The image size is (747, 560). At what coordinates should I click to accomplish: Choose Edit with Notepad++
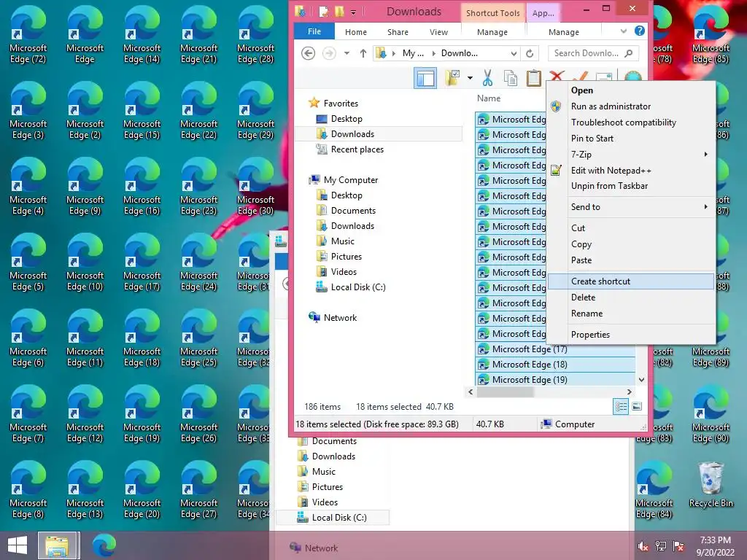(x=631, y=170)
